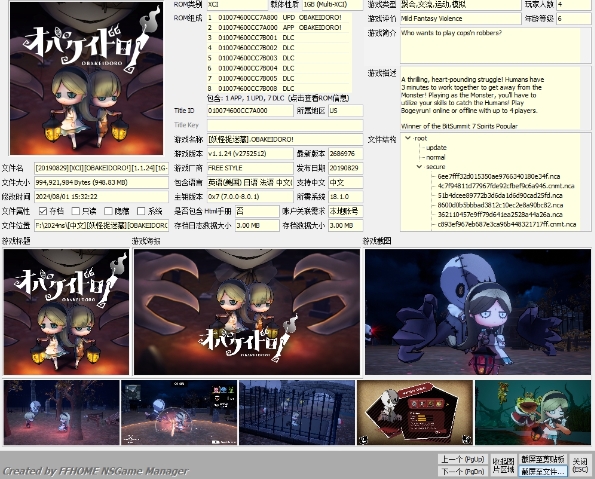Click the 游戏标题 square icon image
Image resolution: width=595 pixels, height=479 pixels.
click(x=66, y=312)
